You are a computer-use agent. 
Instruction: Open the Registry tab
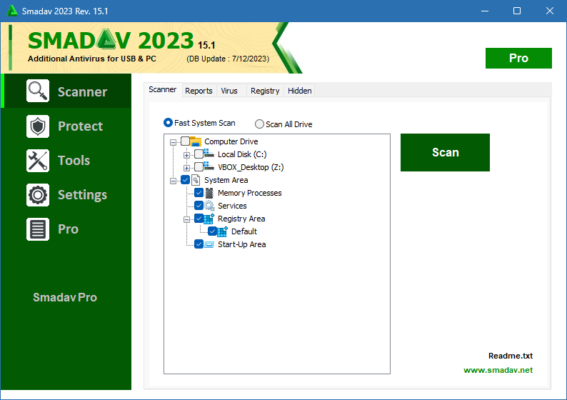coord(265,91)
